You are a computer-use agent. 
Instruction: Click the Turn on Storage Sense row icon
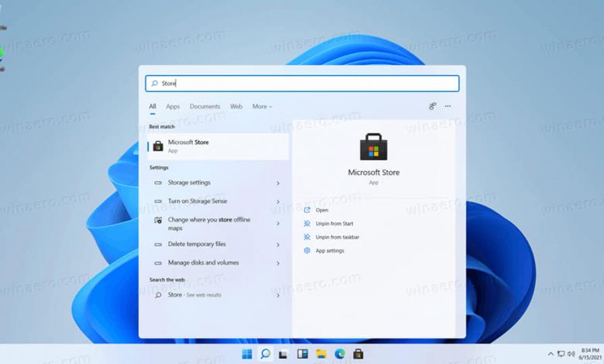(x=158, y=201)
